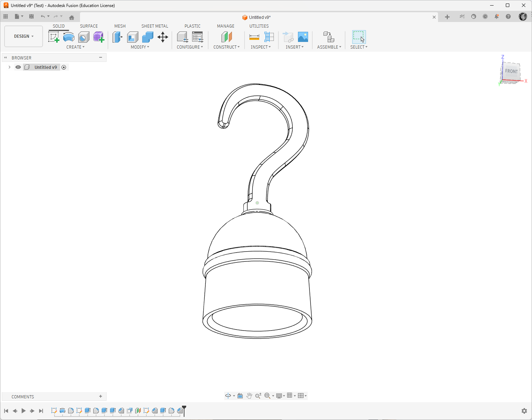This screenshot has height=420, width=532.
Task: Activate the window Select tool icon
Action: tap(359, 37)
